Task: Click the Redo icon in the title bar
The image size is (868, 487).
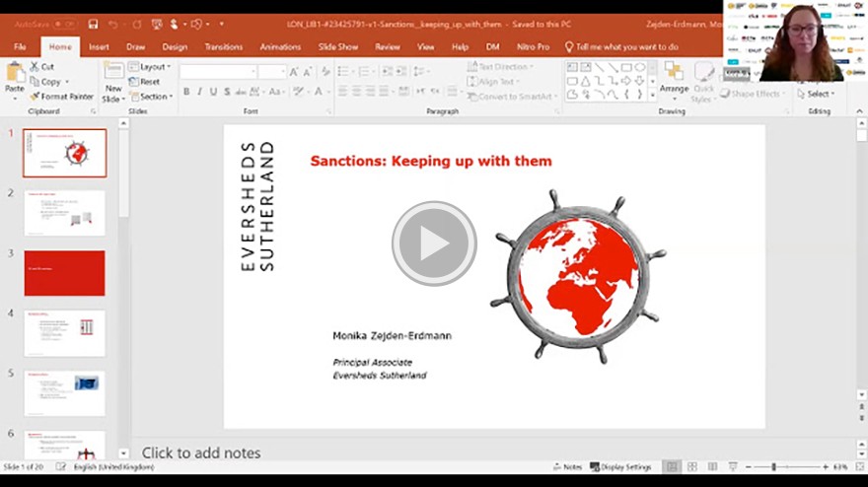Action: tap(137, 25)
